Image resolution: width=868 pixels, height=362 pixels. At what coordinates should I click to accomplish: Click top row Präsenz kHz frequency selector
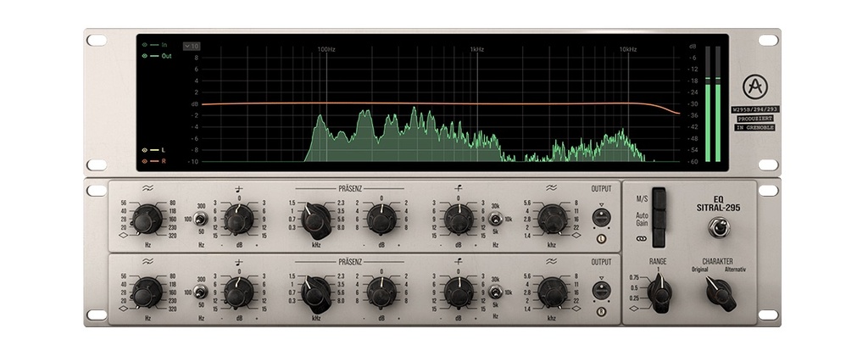point(316,220)
